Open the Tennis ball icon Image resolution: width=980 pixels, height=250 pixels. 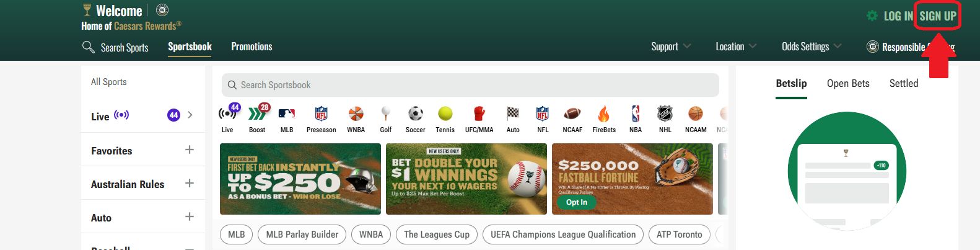(x=445, y=114)
